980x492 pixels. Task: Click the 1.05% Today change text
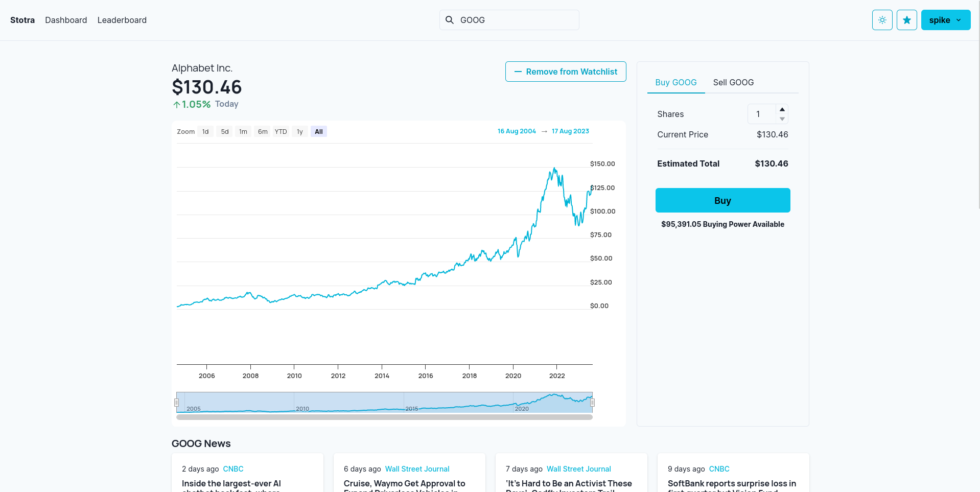[205, 104]
